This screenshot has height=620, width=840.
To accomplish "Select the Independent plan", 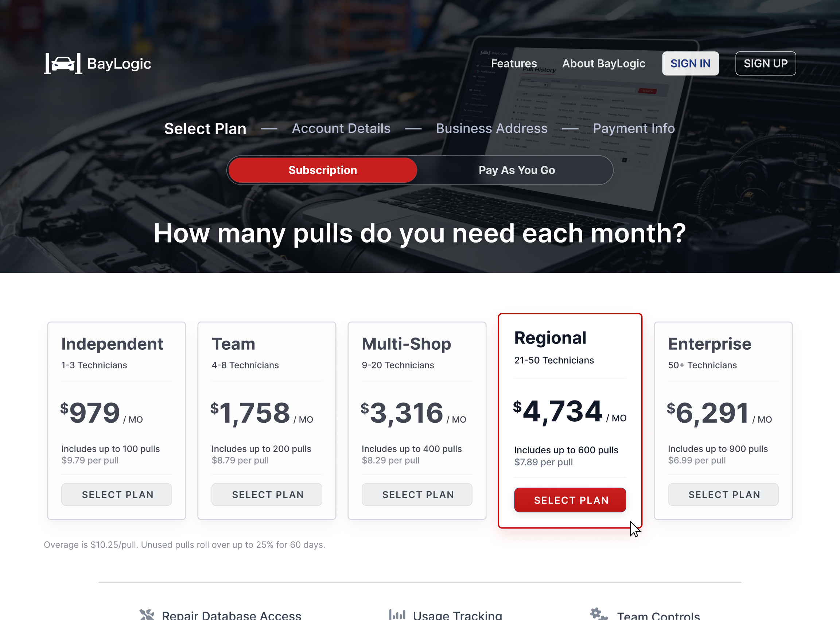I will 117,494.
